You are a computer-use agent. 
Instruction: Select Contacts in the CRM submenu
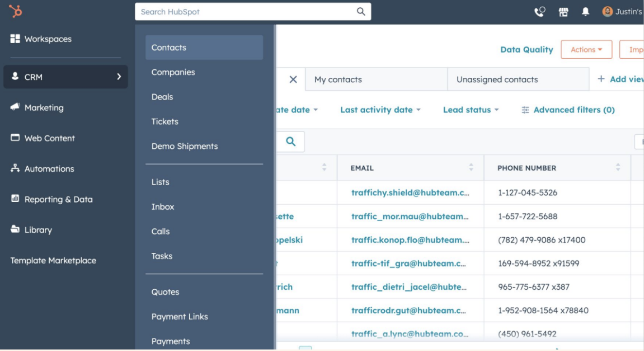pos(204,47)
